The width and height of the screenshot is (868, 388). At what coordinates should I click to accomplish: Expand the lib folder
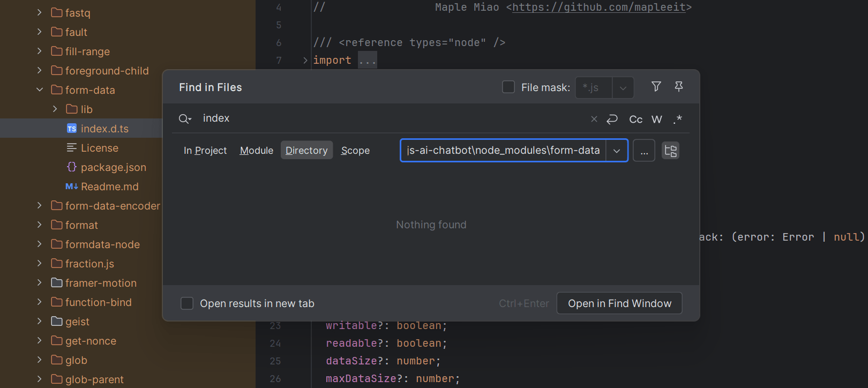[55, 109]
